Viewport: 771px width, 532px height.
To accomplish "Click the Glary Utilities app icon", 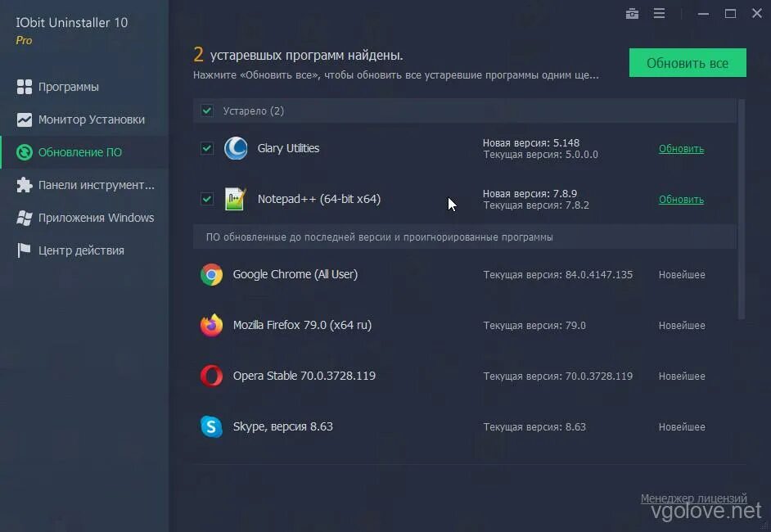I will pyautogui.click(x=236, y=148).
